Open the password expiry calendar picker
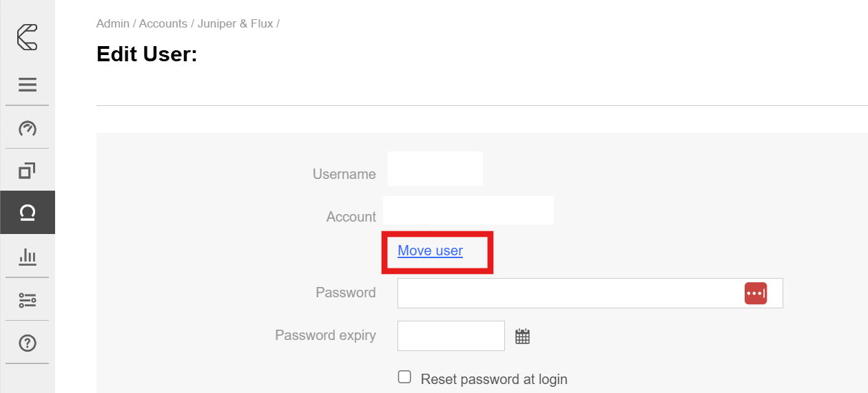Viewport: 868px width, 393px height. tap(523, 337)
